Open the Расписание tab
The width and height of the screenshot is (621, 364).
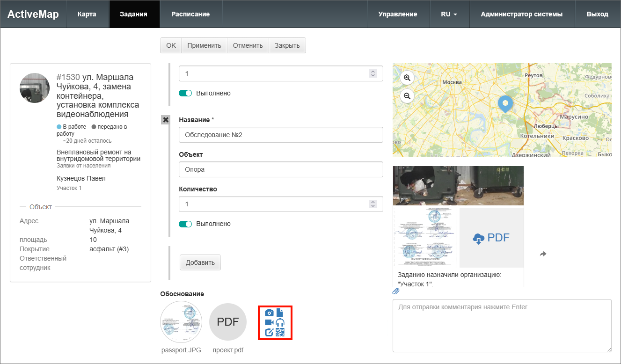click(x=190, y=14)
